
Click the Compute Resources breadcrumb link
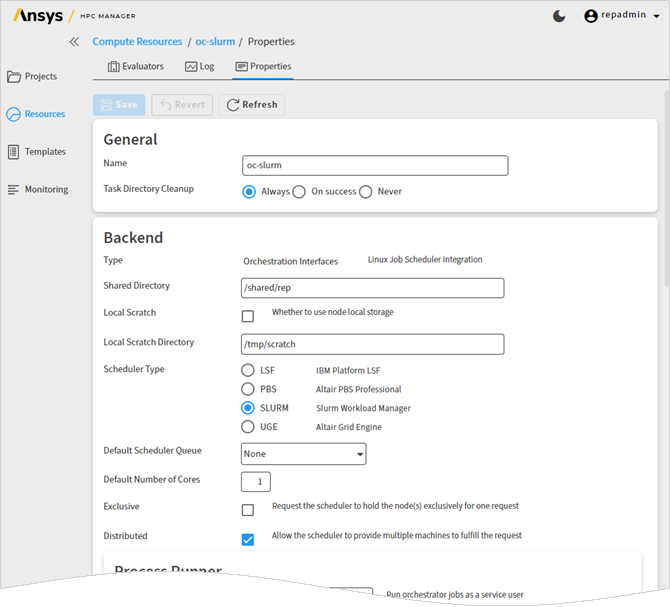pos(137,42)
